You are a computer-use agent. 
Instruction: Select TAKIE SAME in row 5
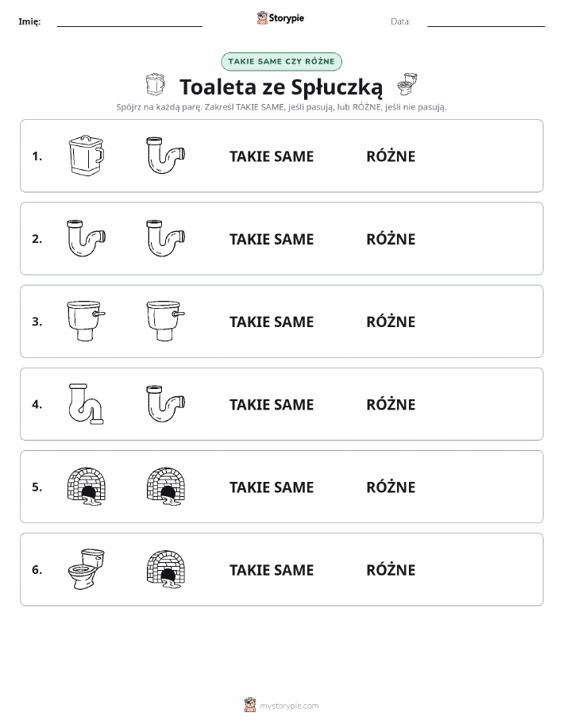tap(272, 487)
